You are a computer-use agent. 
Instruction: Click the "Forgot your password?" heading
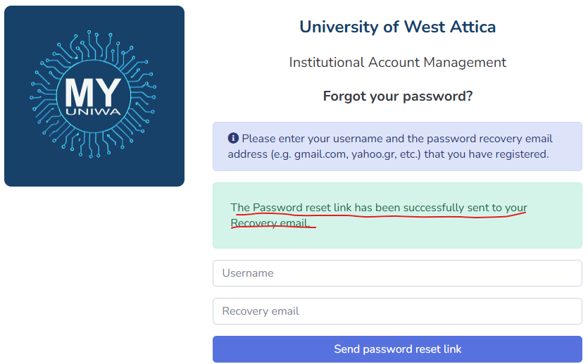point(397,96)
